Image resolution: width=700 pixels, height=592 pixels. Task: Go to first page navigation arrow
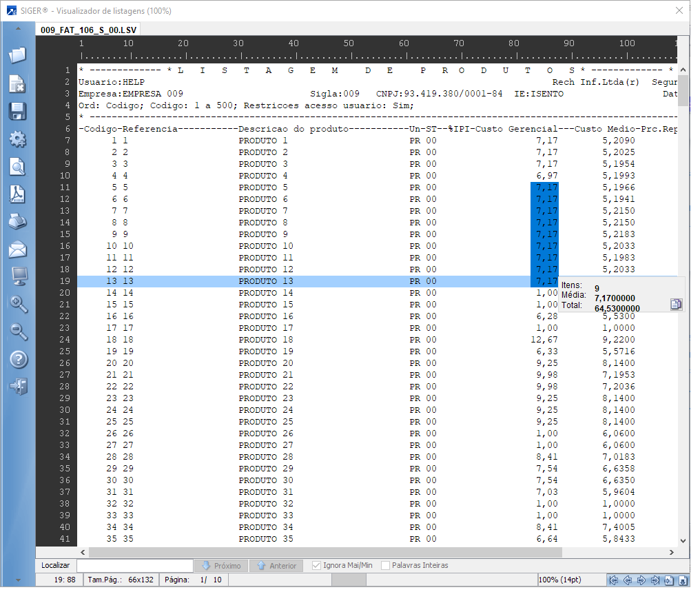click(x=613, y=580)
